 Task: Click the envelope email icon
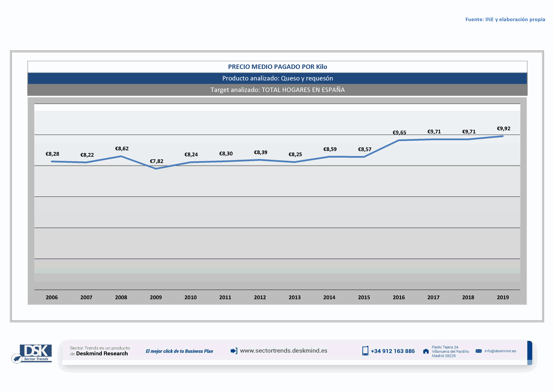[x=478, y=351]
